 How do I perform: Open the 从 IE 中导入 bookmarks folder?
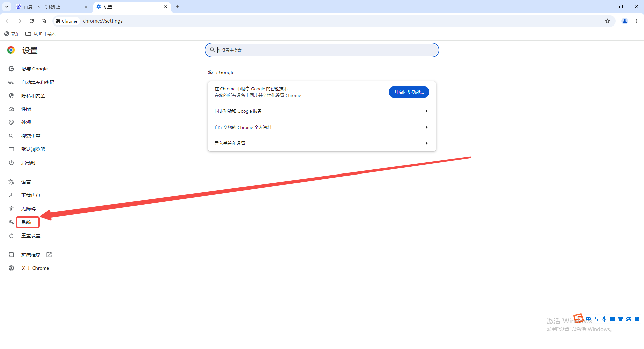point(41,34)
